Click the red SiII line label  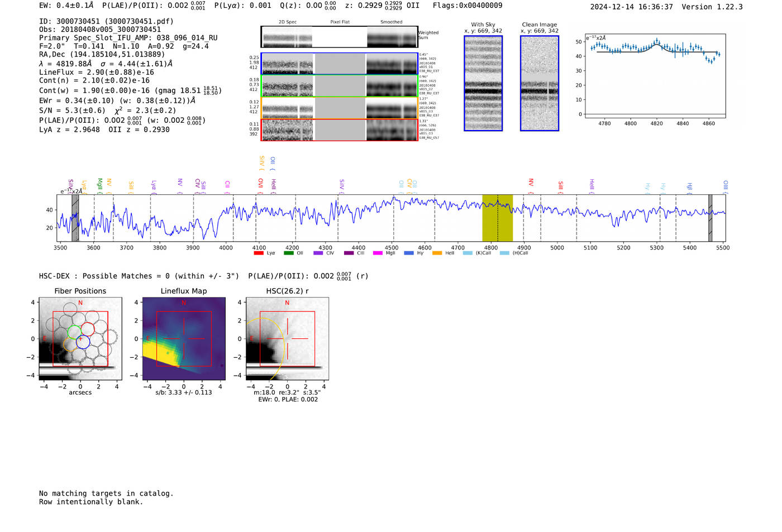(561, 185)
